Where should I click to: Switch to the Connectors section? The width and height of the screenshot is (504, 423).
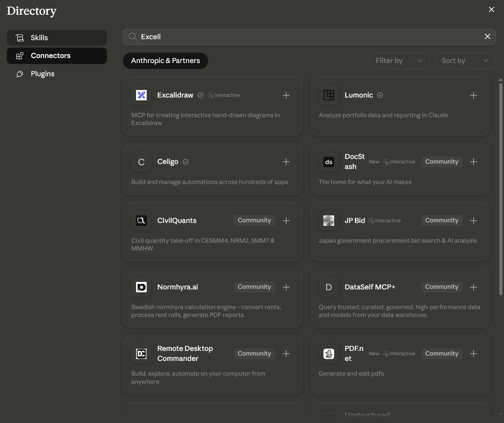[57, 56]
